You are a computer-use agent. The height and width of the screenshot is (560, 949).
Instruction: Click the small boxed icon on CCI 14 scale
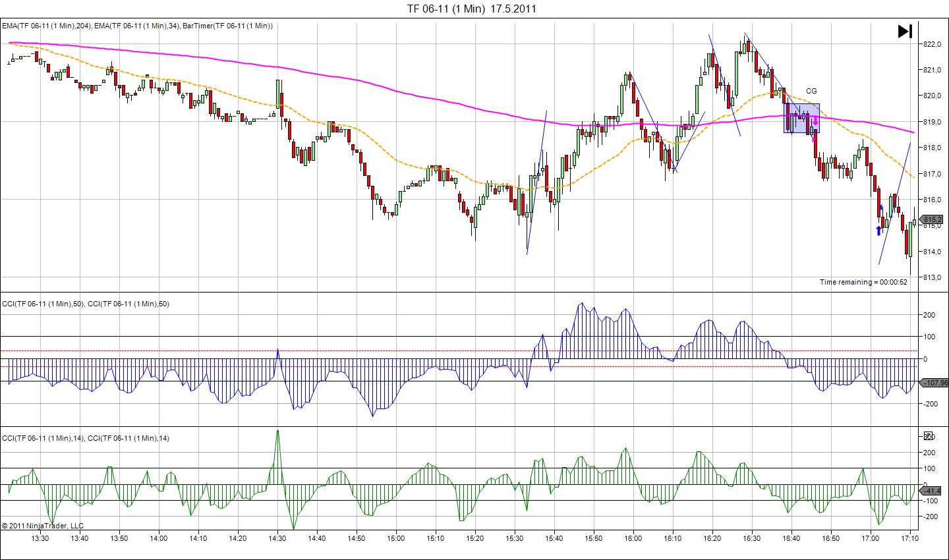pos(929,435)
